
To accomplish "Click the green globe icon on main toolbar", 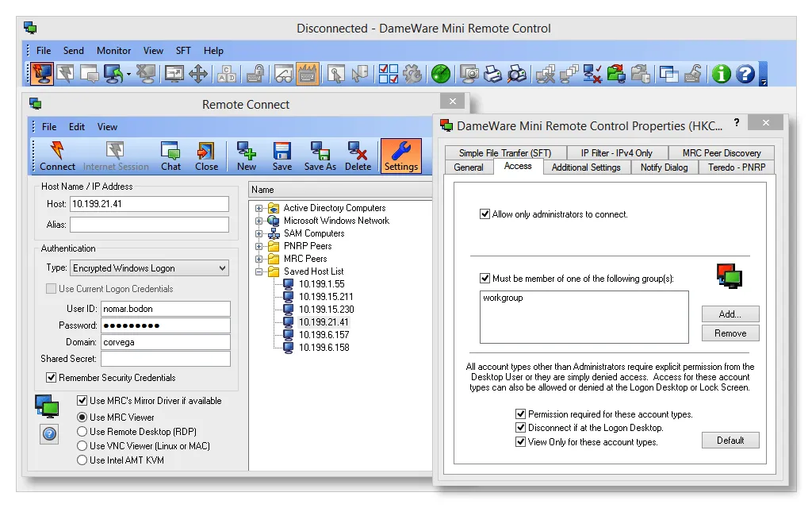I will [x=439, y=74].
